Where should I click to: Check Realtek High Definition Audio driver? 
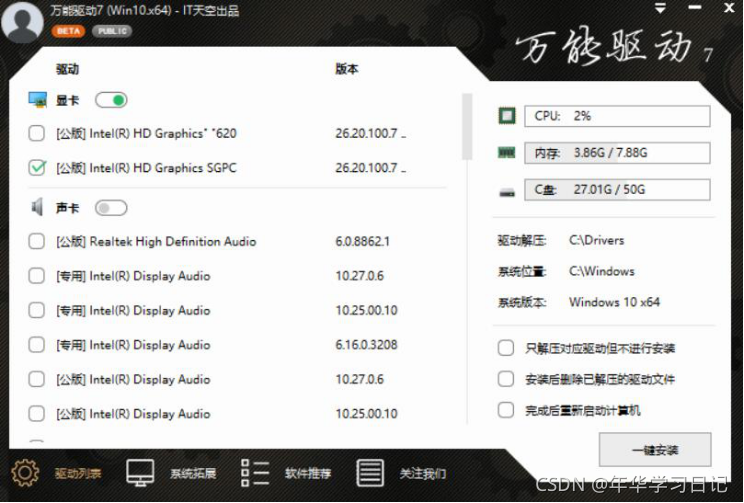[37, 241]
